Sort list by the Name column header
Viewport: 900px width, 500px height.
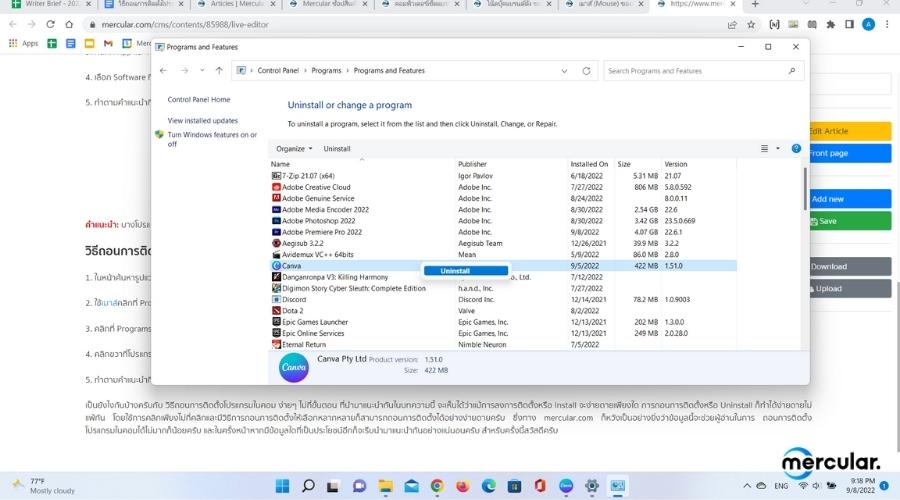(x=362, y=164)
